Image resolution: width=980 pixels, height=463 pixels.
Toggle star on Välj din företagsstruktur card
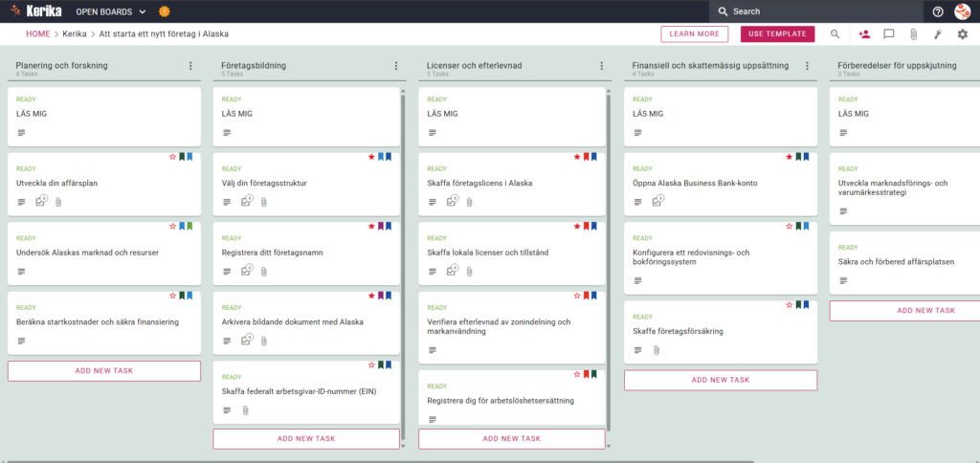click(371, 157)
